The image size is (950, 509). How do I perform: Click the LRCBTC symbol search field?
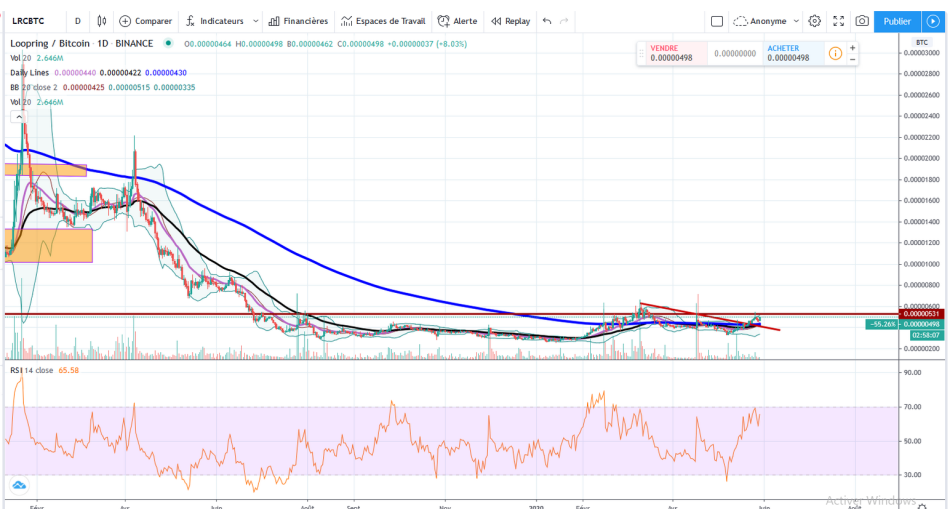(x=35, y=21)
